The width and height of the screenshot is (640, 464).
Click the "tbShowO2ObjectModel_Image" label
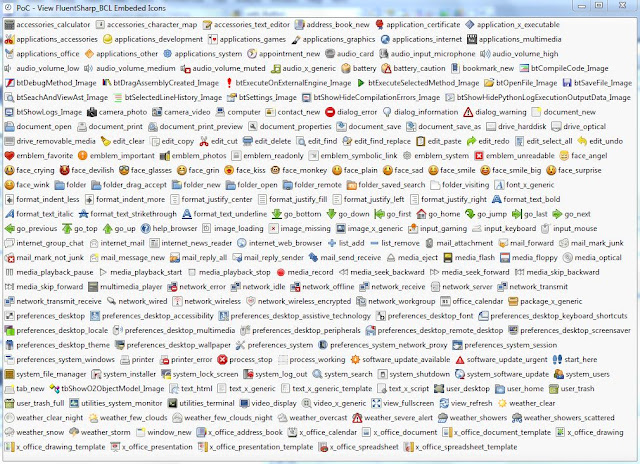[113, 389]
